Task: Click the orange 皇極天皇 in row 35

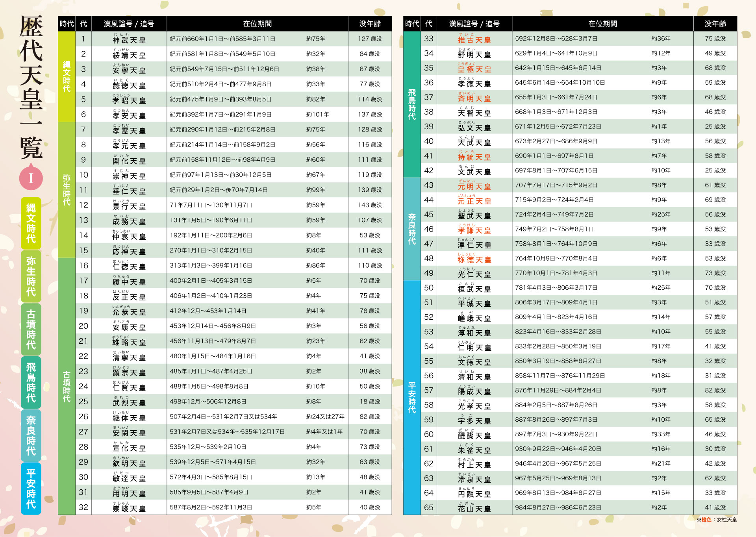Action: pos(474,69)
